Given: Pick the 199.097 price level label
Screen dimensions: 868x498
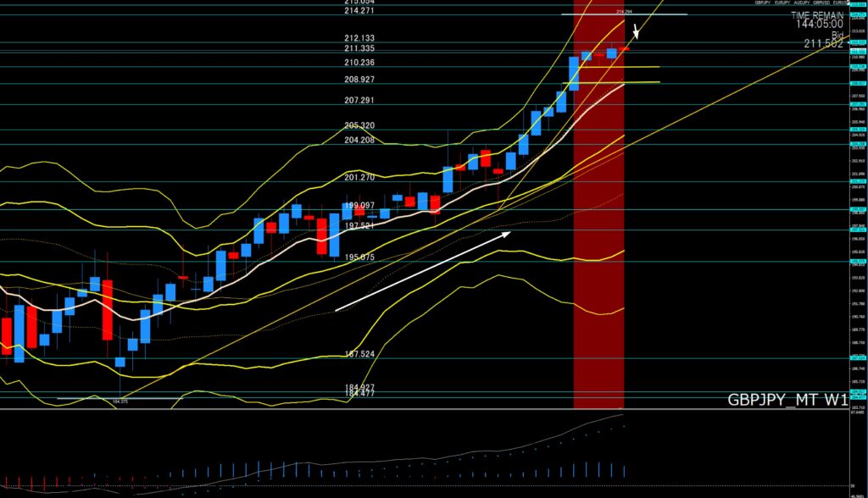Looking at the screenshot, I should pyautogui.click(x=359, y=206).
